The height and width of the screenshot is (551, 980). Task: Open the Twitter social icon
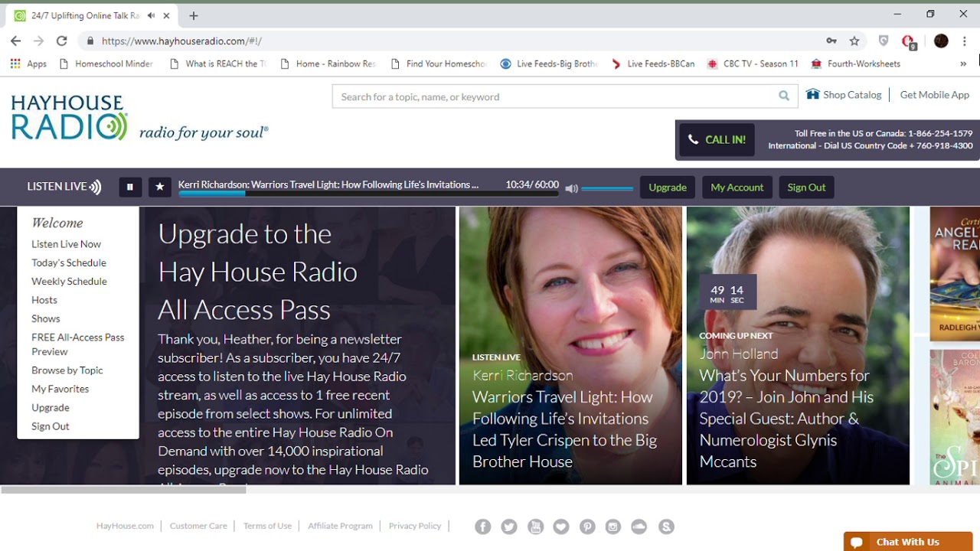click(x=509, y=527)
